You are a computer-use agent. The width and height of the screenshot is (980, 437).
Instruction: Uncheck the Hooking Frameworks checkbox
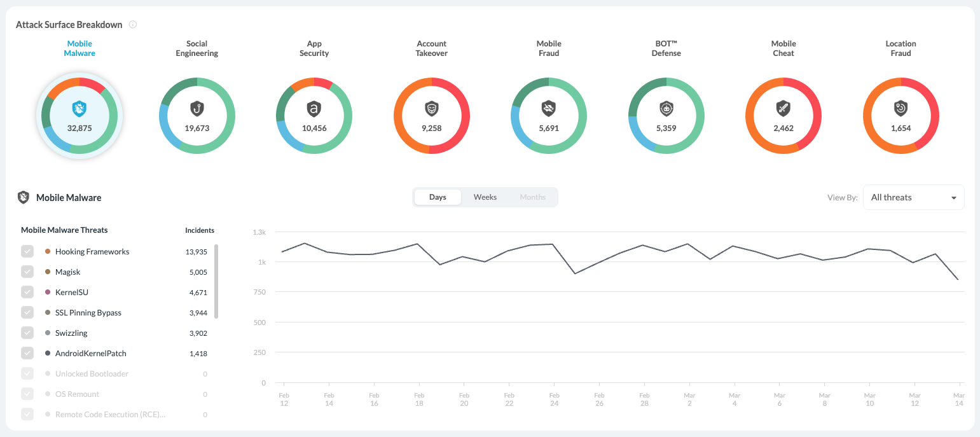tap(27, 251)
